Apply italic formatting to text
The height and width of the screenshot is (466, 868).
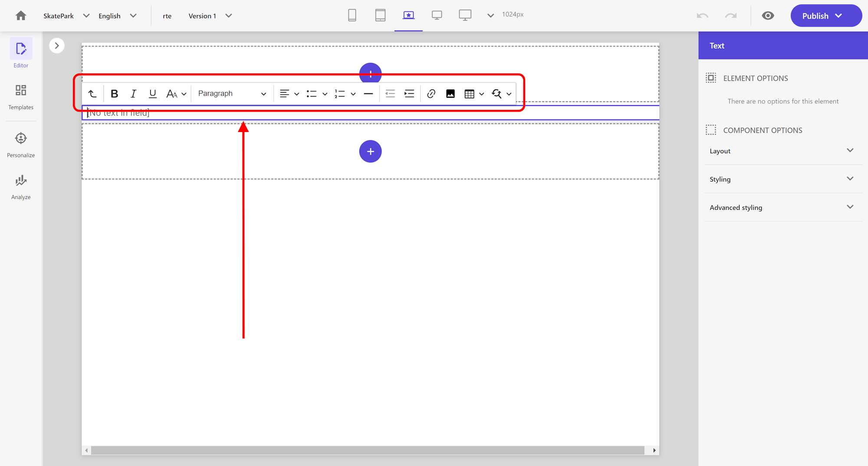[133, 94]
